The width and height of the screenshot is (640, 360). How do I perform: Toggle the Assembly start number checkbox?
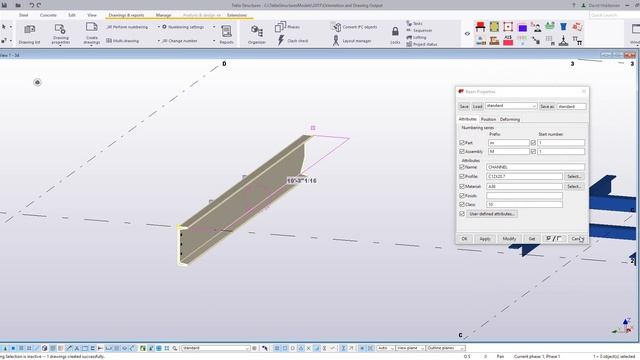(533, 151)
